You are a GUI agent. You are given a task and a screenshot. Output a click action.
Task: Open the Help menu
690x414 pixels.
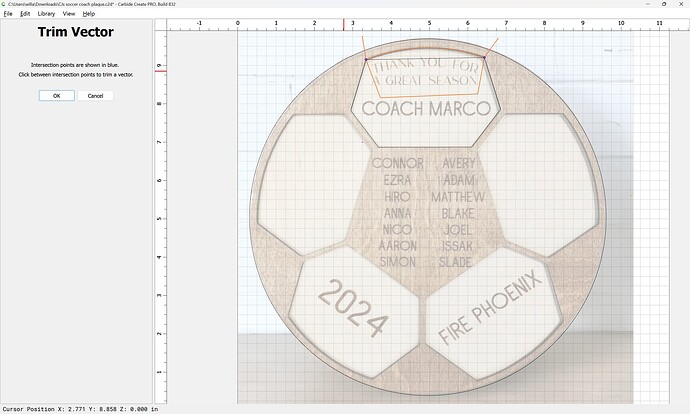pos(88,14)
